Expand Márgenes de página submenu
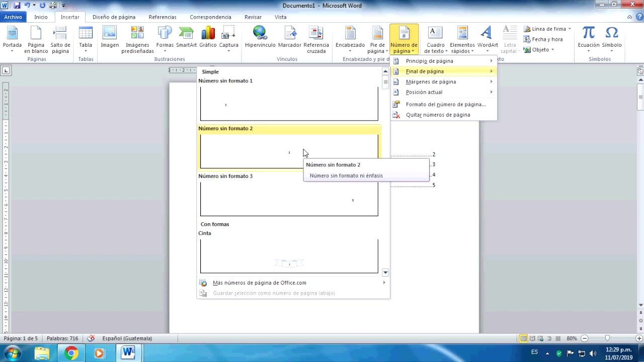Viewport: 644px width, 362px height. tap(443, 82)
